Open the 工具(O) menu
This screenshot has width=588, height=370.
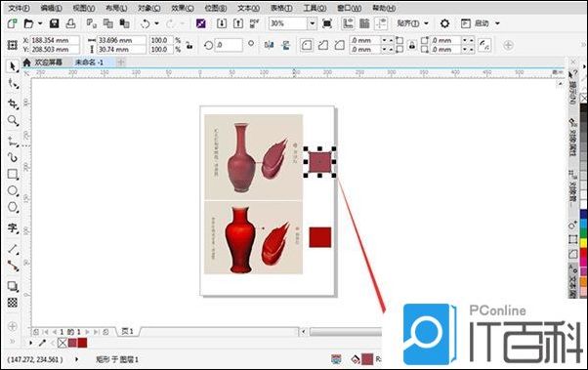[315, 8]
